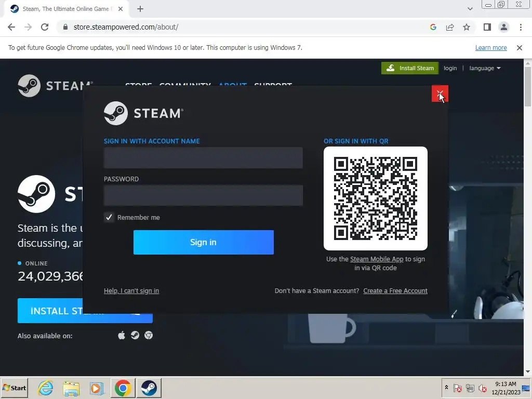Click the SteamOS platform icon
The height and width of the screenshot is (399, 532).
coord(135,336)
